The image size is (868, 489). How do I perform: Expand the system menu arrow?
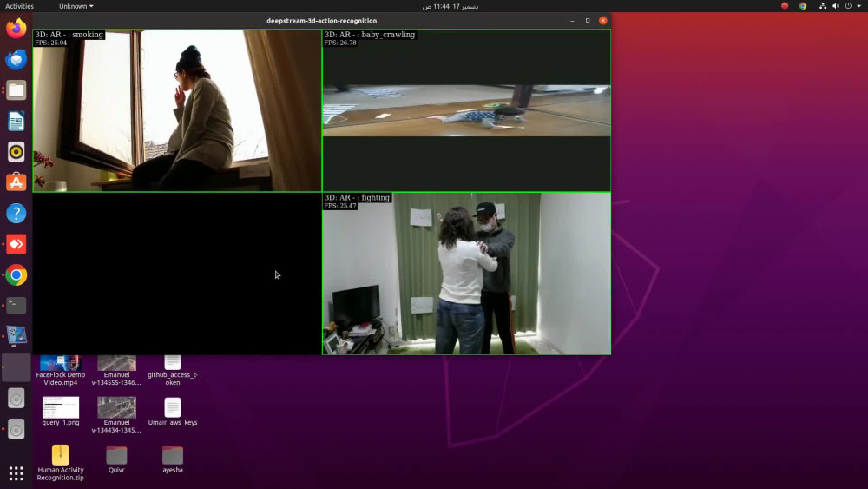[859, 6]
